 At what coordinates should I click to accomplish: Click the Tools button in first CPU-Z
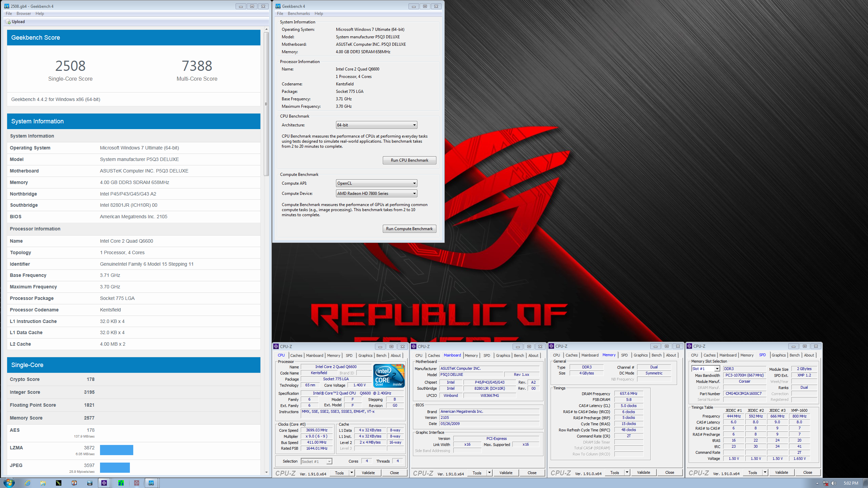click(x=339, y=473)
